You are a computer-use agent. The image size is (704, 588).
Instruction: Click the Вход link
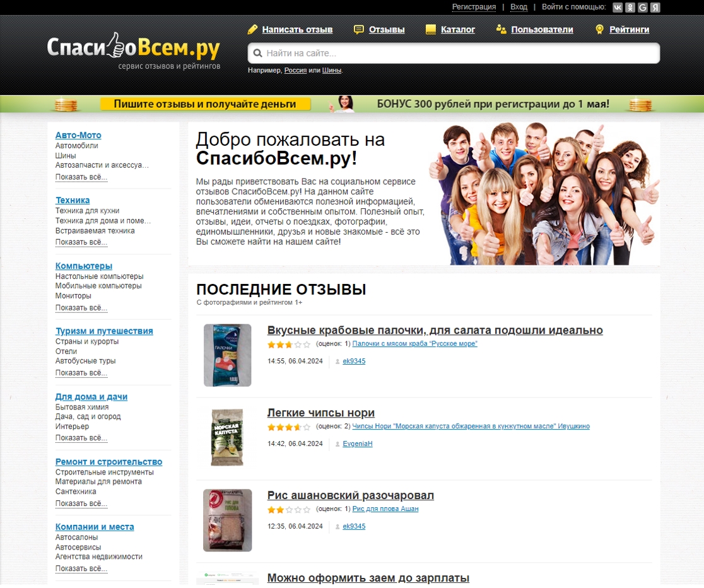519,7
